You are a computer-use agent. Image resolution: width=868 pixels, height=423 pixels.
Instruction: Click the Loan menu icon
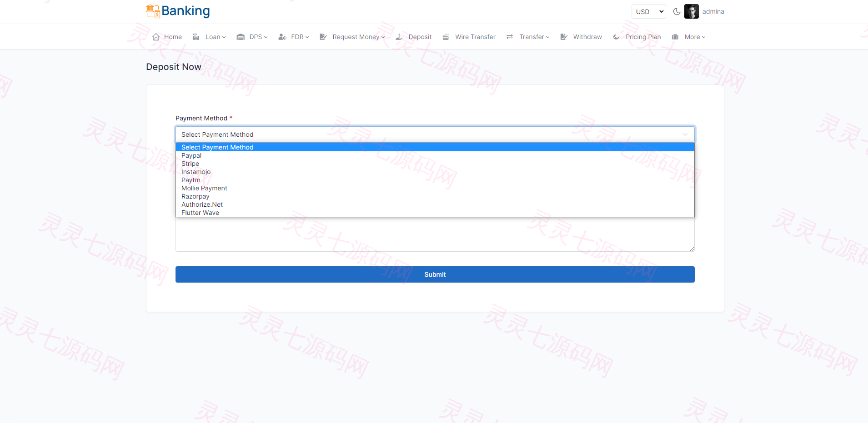click(x=196, y=37)
